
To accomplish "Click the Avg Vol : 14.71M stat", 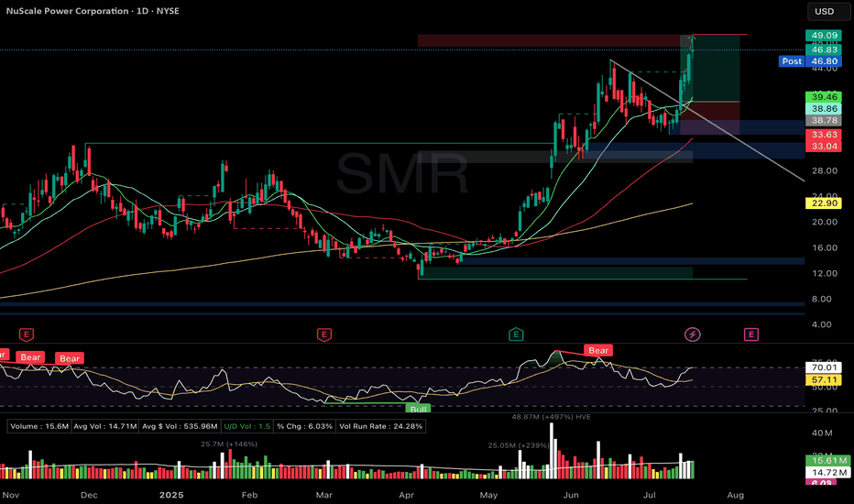I will 104,426.
